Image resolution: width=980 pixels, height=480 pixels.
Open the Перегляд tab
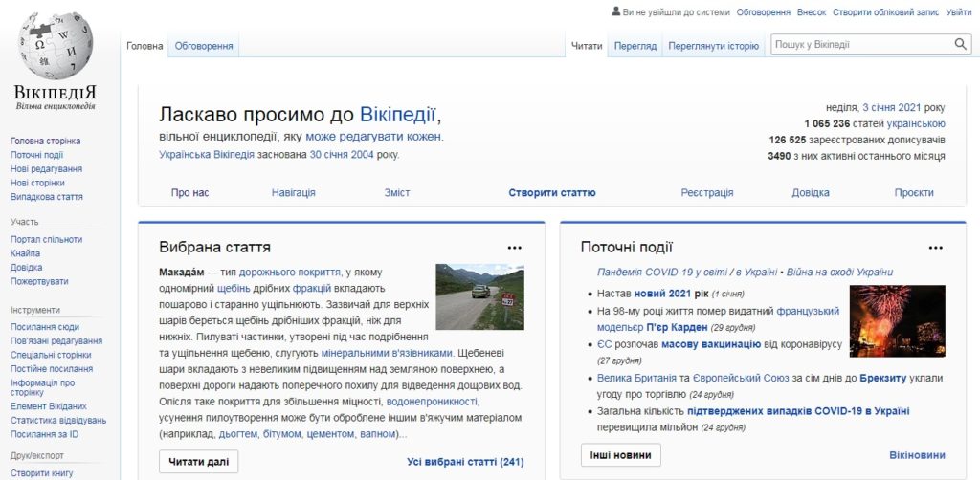(x=635, y=46)
